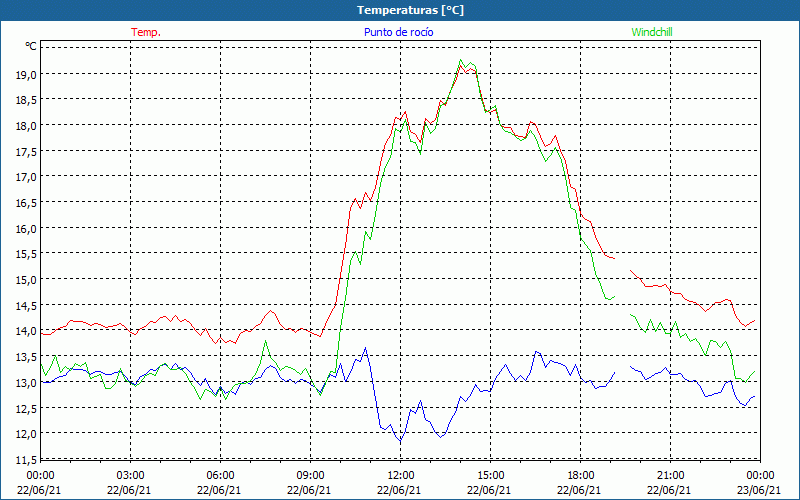Click the '12,0' y-axis value
800x500 pixels.
coord(28,434)
